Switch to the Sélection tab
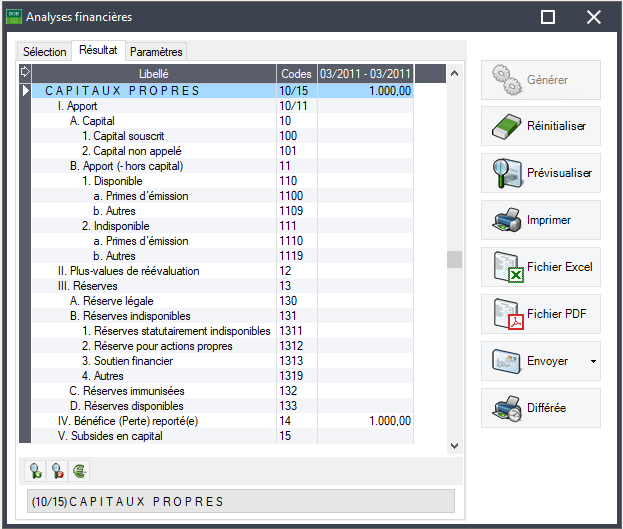This screenshot has height=529, width=623. click(x=44, y=52)
